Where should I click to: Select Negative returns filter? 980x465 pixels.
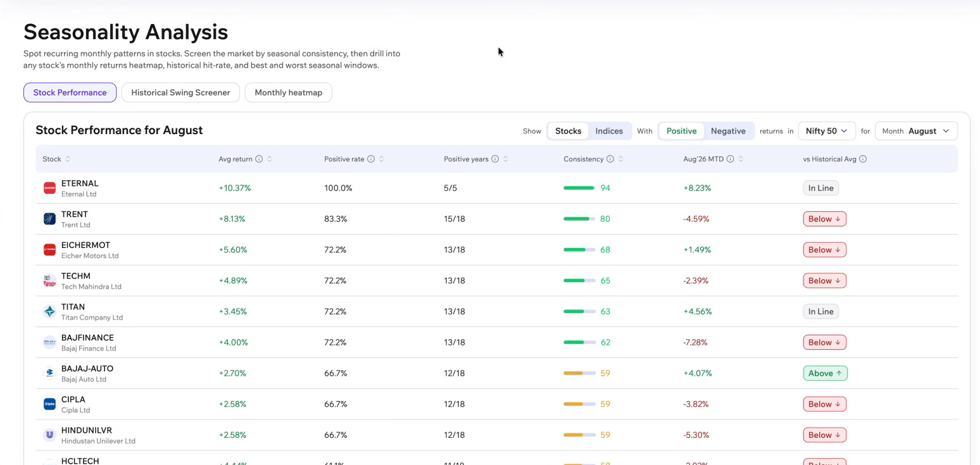point(728,131)
